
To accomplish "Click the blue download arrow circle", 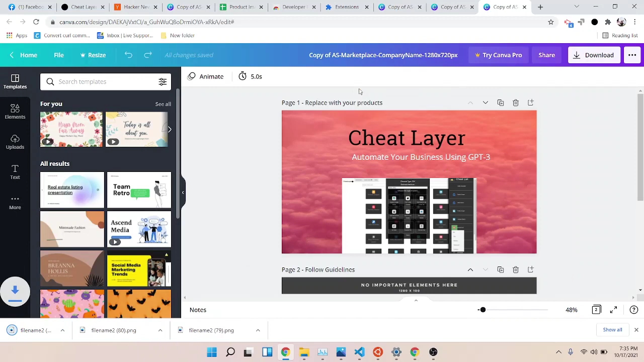I will [x=15, y=291].
